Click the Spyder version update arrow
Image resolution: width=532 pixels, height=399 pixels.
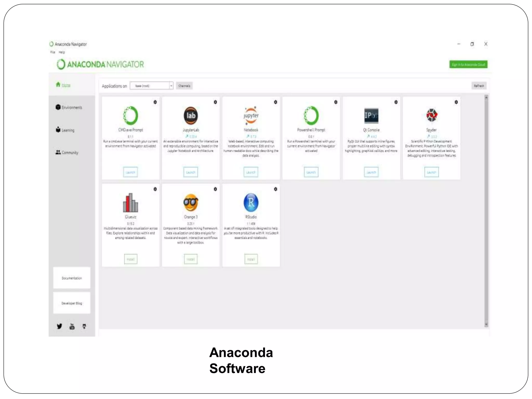(428, 136)
